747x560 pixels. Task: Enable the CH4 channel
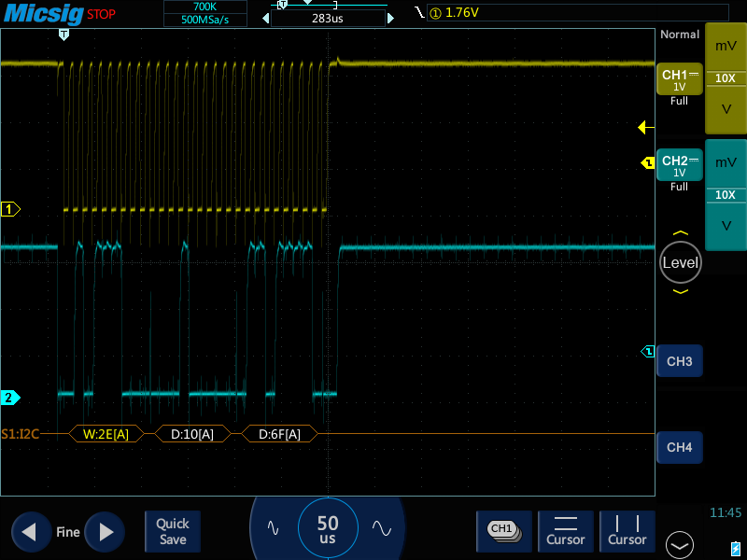point(680,447)
